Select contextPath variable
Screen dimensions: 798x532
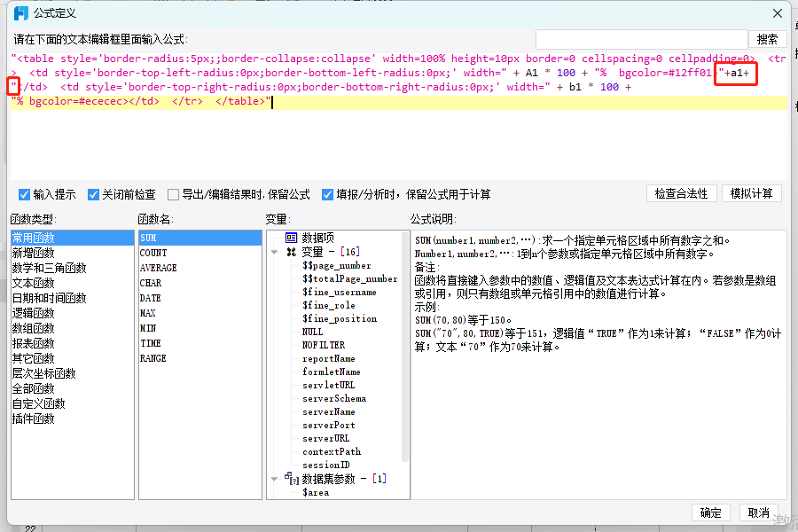[332, 451]
